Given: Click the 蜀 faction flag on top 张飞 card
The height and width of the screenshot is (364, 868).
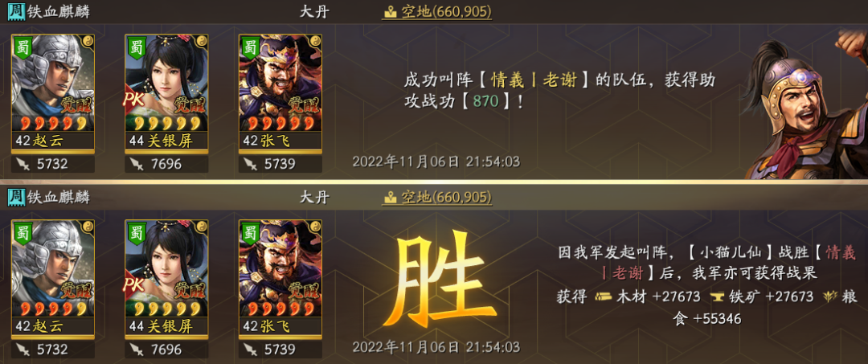Looking at the screenshot, I should pyautogui.click(x=251, y=47).
